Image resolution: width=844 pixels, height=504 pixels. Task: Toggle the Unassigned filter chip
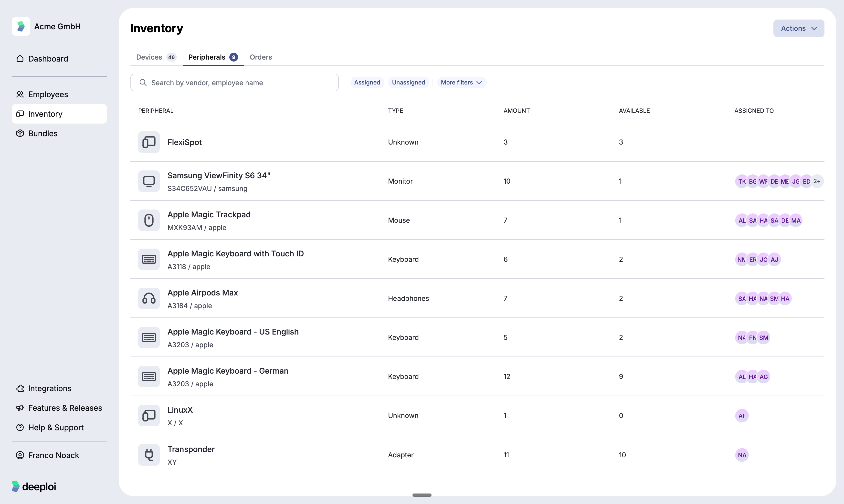tap(408, 83)
